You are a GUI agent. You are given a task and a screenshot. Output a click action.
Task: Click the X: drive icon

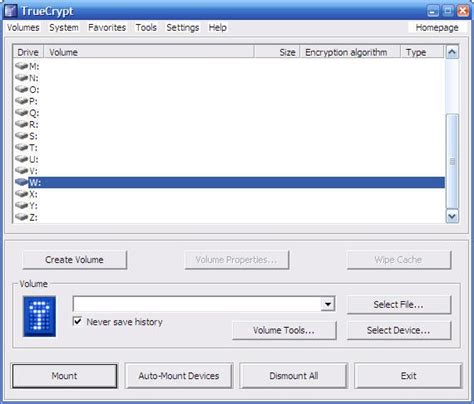click(22, 194)
